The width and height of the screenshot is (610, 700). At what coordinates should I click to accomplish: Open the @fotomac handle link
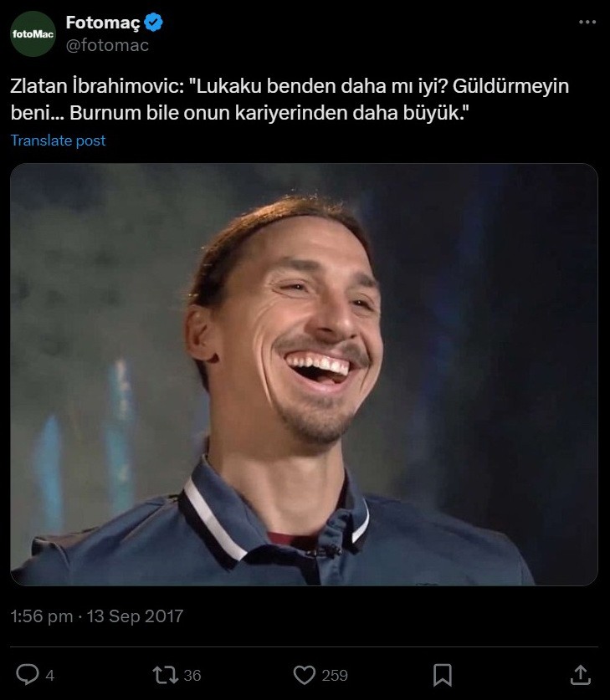(107, 45)
